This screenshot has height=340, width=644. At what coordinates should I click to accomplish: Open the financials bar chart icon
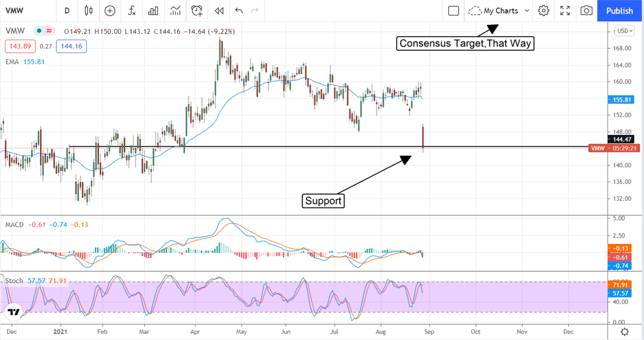[153, 11]
